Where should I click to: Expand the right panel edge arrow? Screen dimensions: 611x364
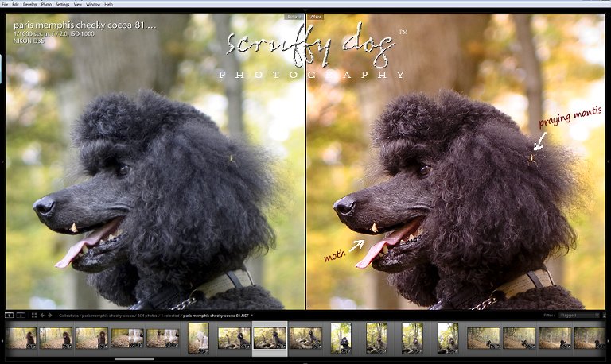(608, 162)
